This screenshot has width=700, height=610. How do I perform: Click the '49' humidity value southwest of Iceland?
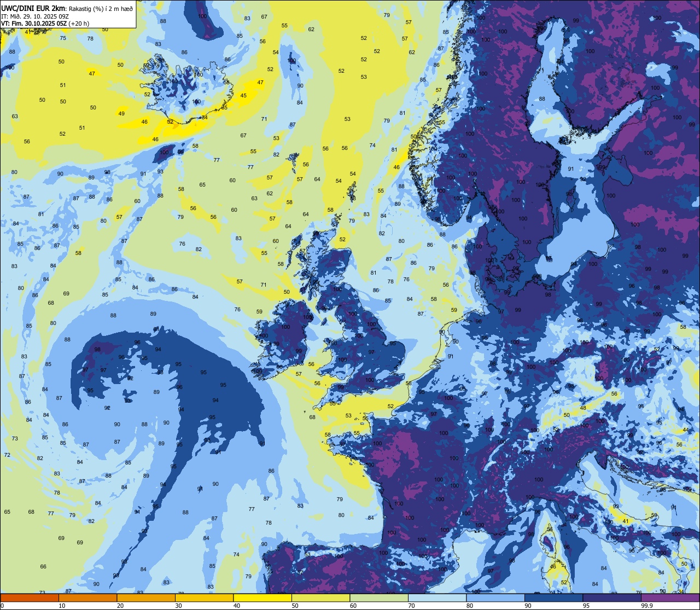(121, 114)
